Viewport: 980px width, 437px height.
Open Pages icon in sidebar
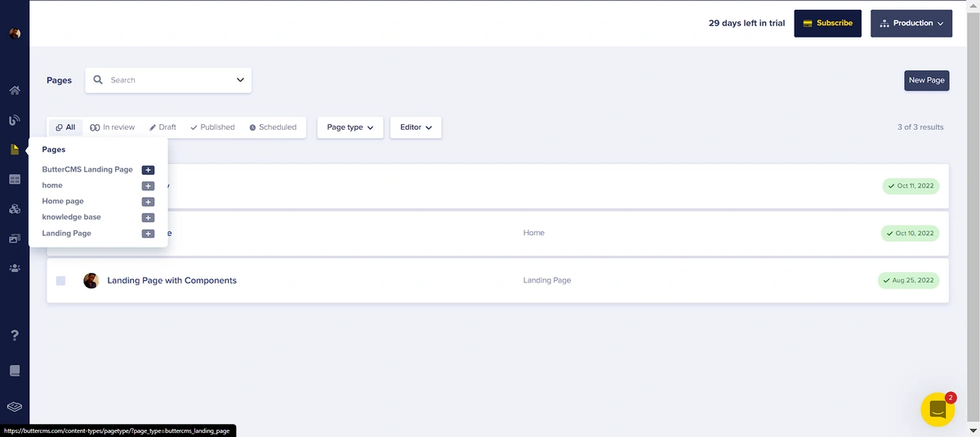pyautogui.click(x=15, y=149)
